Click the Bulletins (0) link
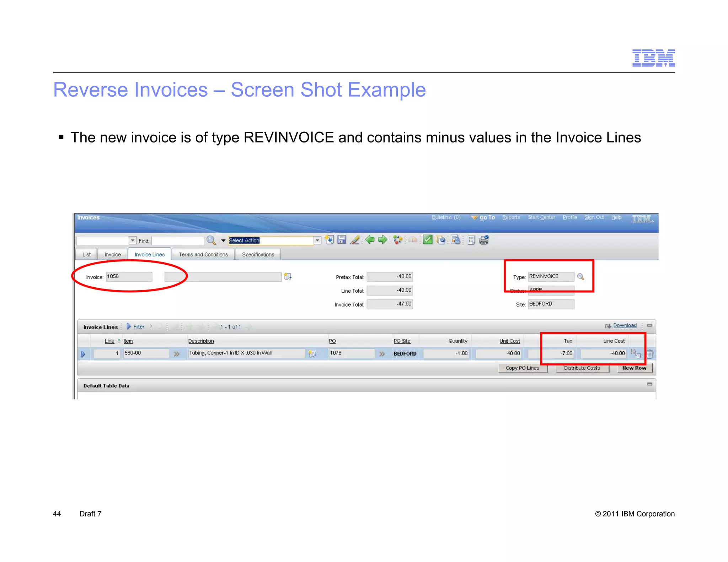 [x=446, y=217]
